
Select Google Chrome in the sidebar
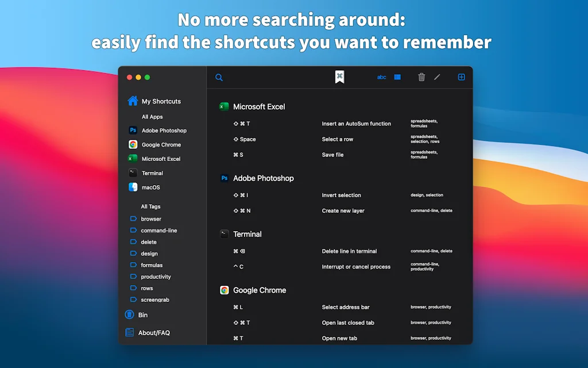(x=161, y=145)
